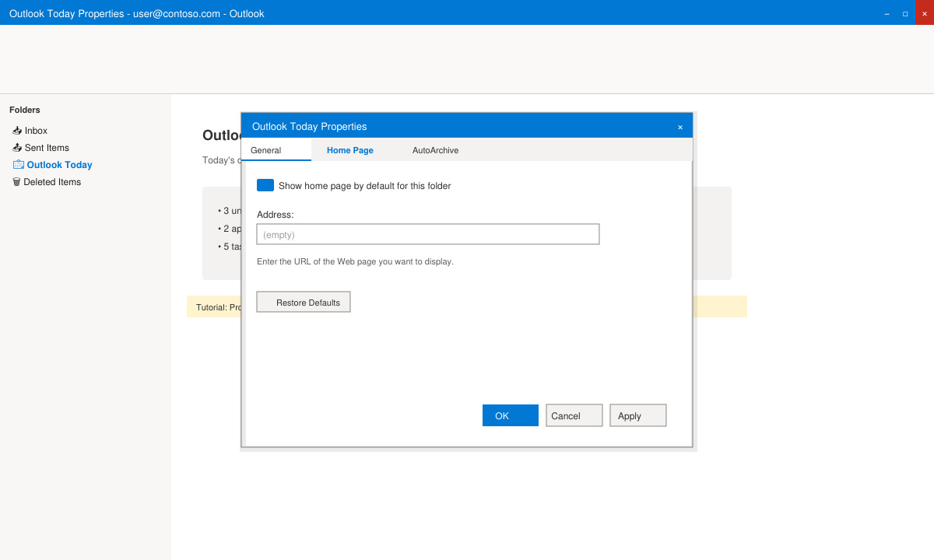Click the Restore Defaults button
The height and width of the screenshot is (560, 934).
[304, 302]
